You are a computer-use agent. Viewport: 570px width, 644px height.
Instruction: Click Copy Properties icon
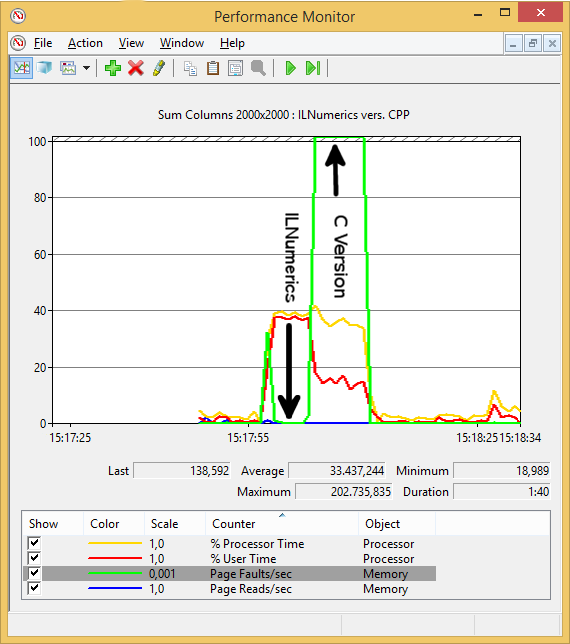point(190,68)
